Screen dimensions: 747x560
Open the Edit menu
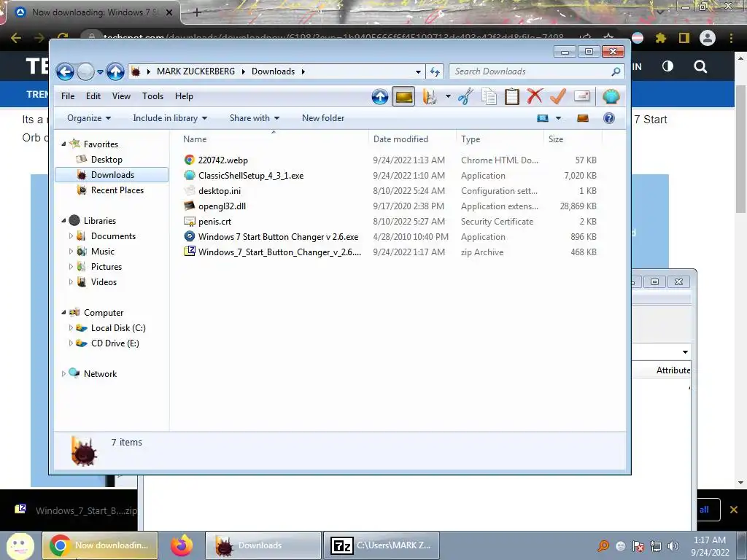pos(93,96)
